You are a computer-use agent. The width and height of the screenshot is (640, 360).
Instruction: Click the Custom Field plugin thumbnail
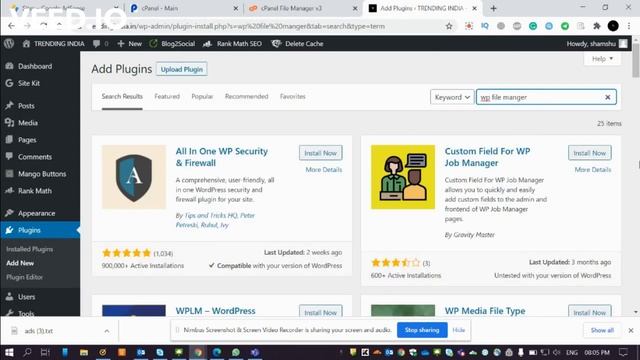pos(403,177)
